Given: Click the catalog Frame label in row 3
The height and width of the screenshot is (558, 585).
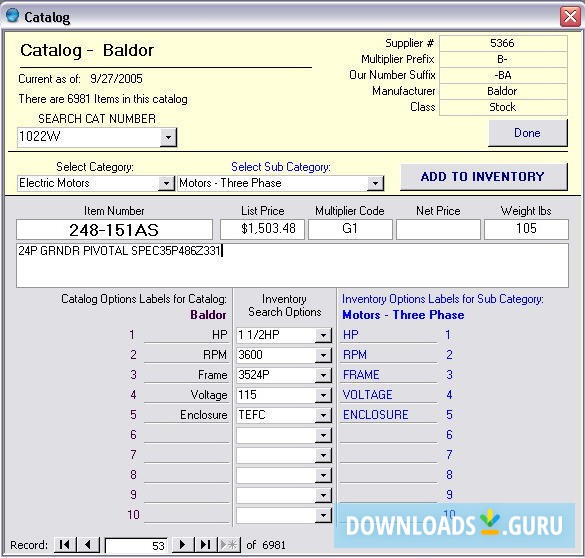Looking at the screenshot, I should [213, 375].
